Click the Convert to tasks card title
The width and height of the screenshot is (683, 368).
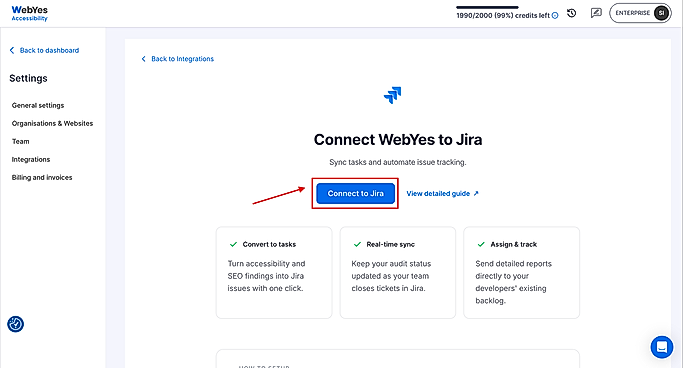(x=269, y=244)
